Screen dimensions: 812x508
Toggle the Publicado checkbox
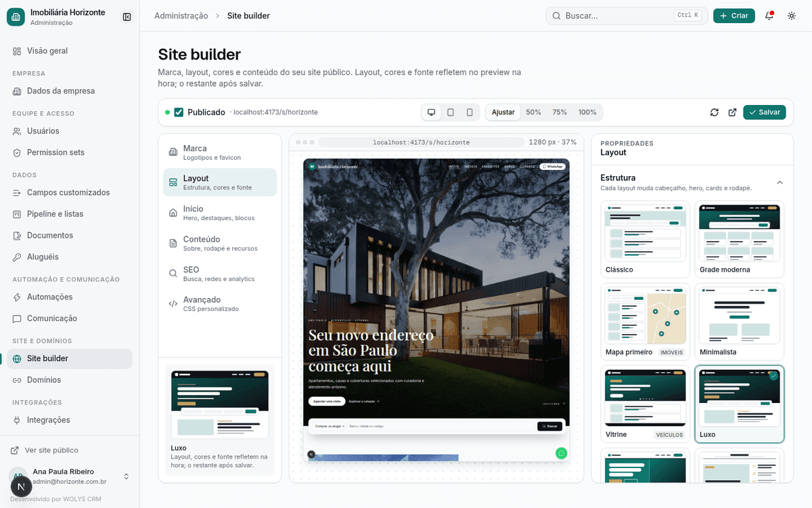point(179,112)
